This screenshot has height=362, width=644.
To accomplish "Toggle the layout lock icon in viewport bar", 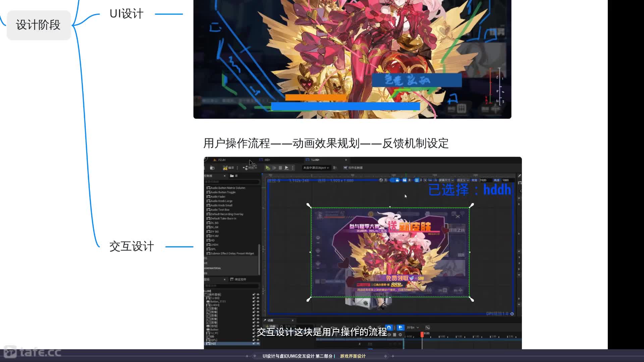I will pyautogui.click(x=397, y=180).
